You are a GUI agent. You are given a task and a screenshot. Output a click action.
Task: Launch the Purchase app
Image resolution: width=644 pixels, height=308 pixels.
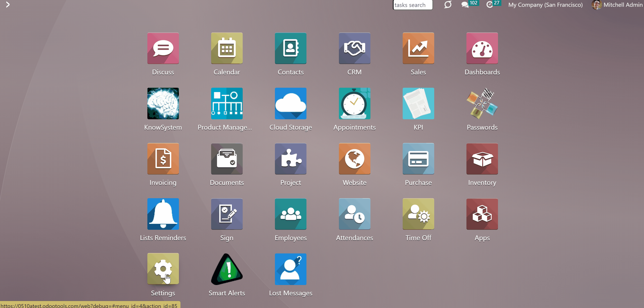click(x=418, y=159)
